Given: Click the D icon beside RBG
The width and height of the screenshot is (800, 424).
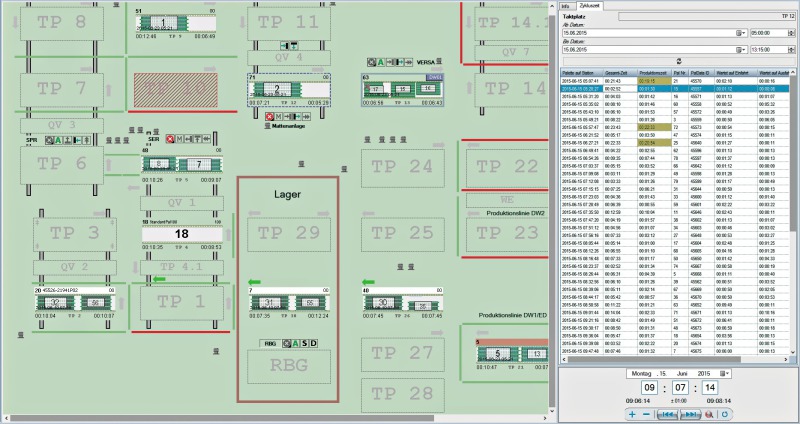Looking at the screenshot, I should pos(313,343).
